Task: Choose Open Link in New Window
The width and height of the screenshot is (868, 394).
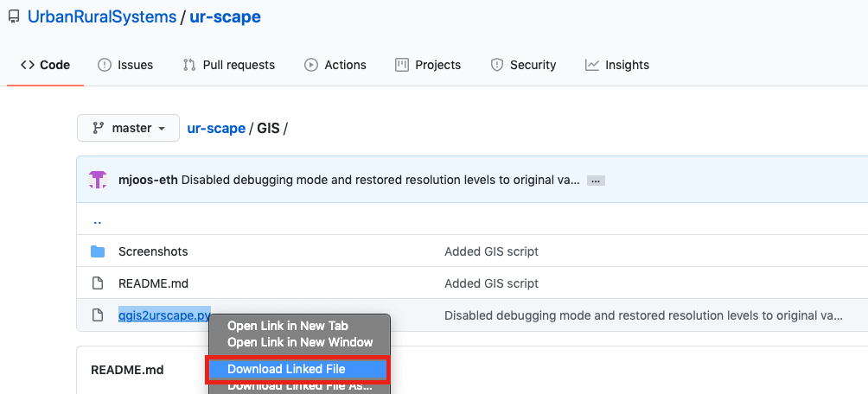Action: 300,342
